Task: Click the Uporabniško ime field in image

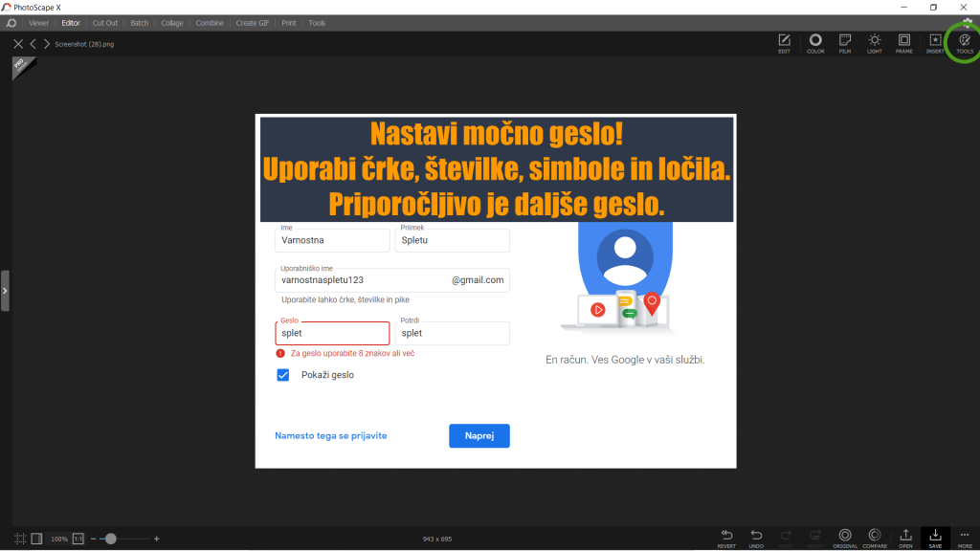Action: click(x=392, y=280)
